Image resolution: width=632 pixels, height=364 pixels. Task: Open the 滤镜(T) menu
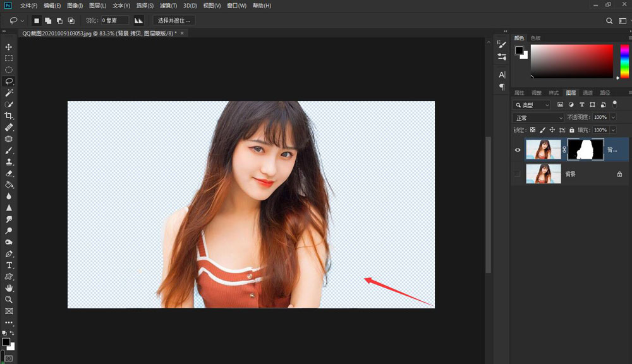(167, 6)
